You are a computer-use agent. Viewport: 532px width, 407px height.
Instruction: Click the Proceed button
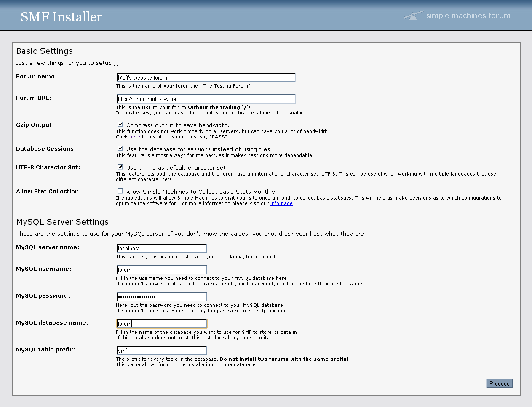point(500,383)
